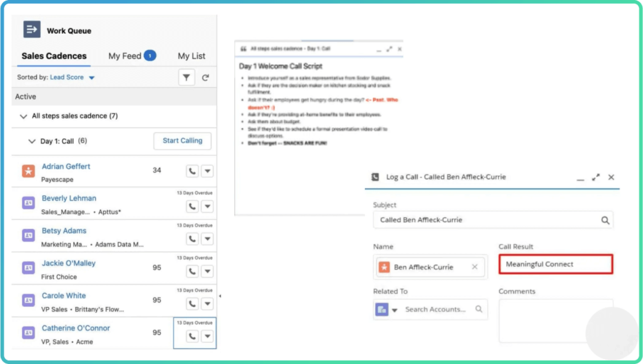Screen dimensions: 643x364
Task: Open Carole White's record link
Action: pyautogui.click(x=63, y=296)
